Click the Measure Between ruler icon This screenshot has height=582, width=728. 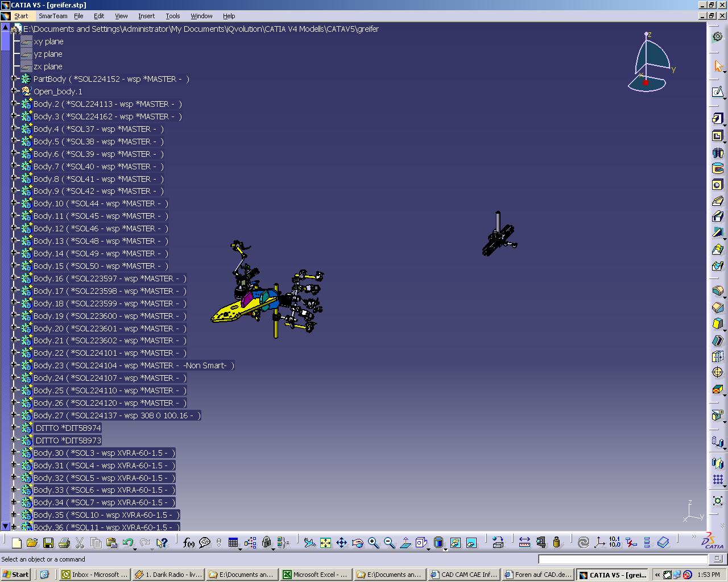click(x=524, y=543)
